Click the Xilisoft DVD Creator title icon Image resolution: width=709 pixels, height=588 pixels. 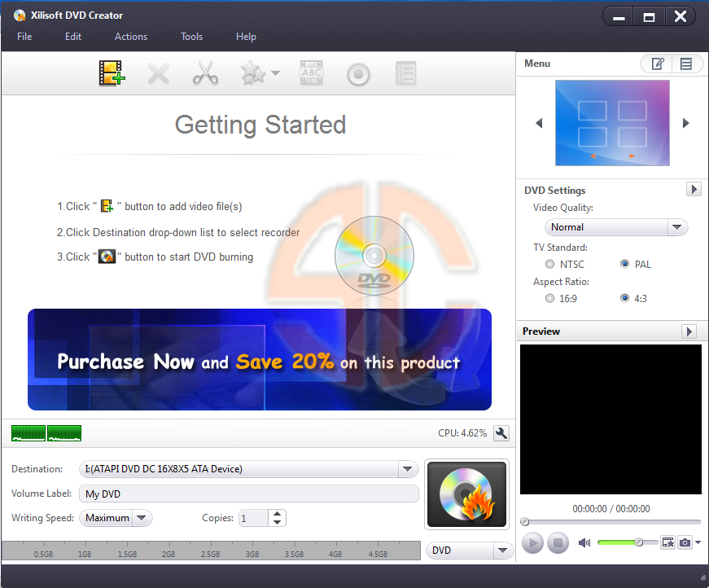pos(20,15)
